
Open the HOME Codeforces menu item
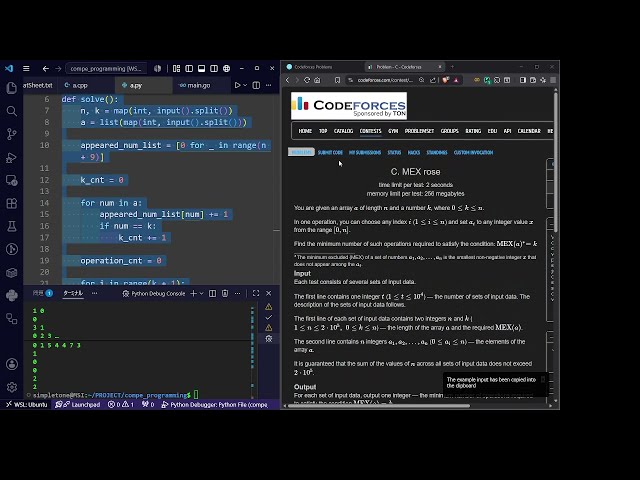(305, 131)
